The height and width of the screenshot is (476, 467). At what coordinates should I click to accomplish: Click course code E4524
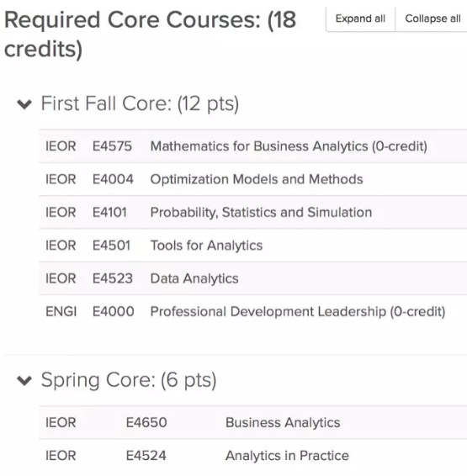pos(146,456)
